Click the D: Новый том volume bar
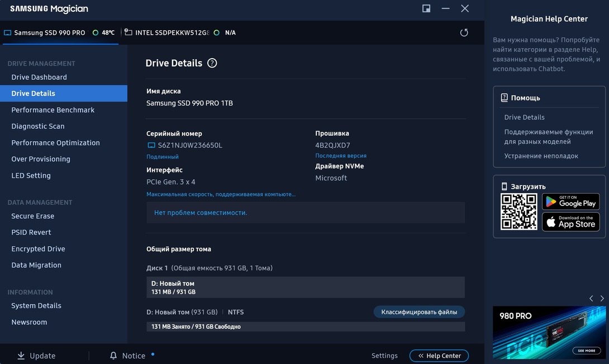The width and height of the screenshot is (609, 364). click(306, 287)
